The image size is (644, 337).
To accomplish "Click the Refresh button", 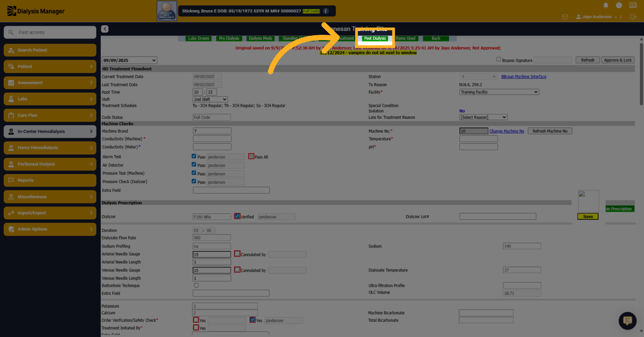I will [588, 60].
